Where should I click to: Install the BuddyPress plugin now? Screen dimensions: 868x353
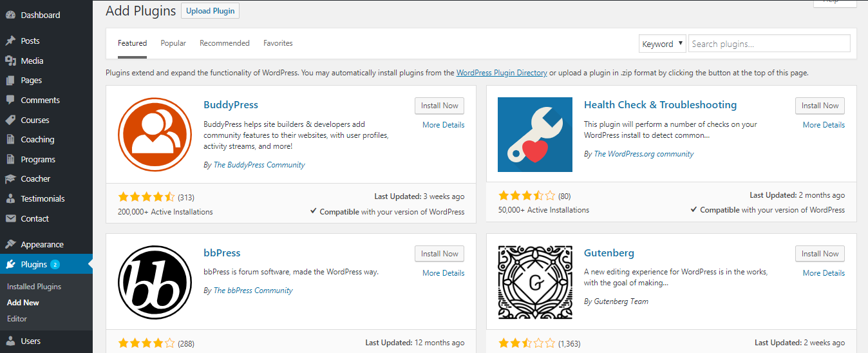[439, 106]
